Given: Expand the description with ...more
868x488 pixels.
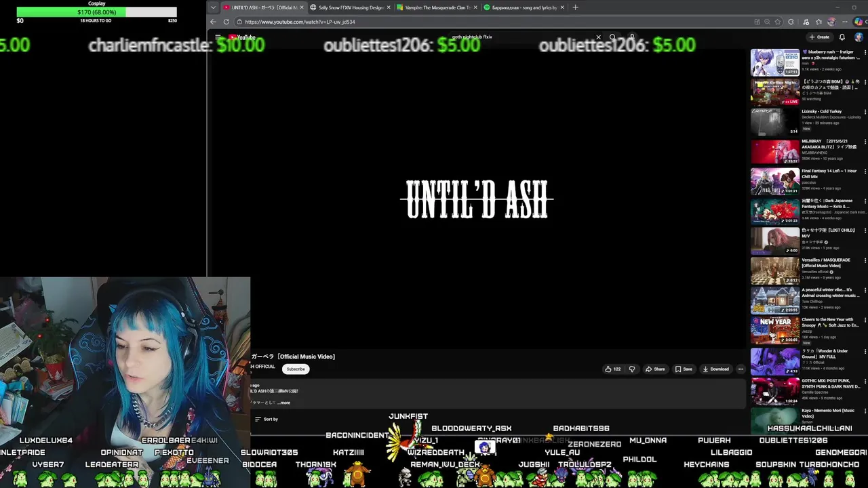Looking at the screenshot, I should (x=284, y=403).
